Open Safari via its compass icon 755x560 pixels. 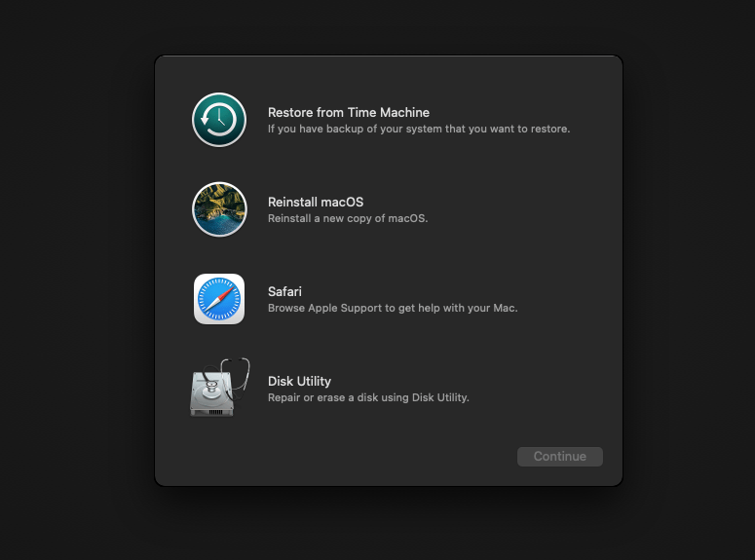[x=219, y=299]
